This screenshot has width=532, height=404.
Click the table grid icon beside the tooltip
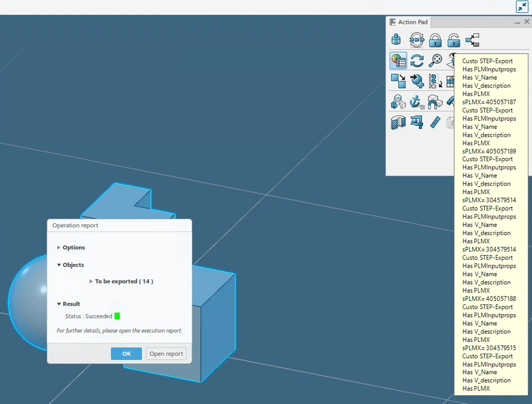451,81
